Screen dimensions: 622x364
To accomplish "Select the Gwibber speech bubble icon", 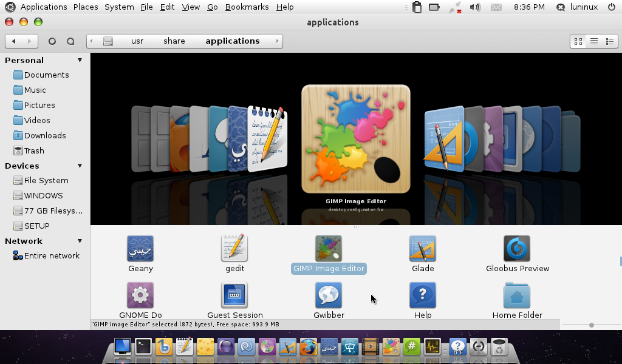I will click(x=329, y=295).
